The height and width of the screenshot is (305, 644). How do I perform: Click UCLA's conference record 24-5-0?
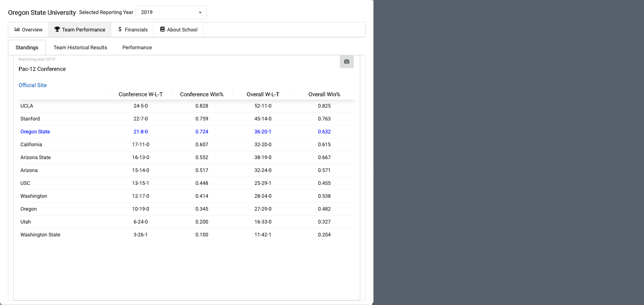141,106
